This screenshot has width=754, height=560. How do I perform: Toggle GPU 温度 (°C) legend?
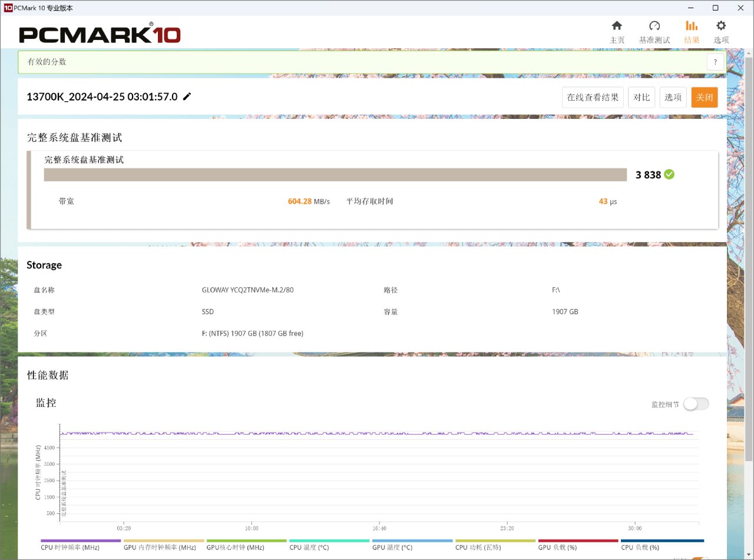click(412, 545)
